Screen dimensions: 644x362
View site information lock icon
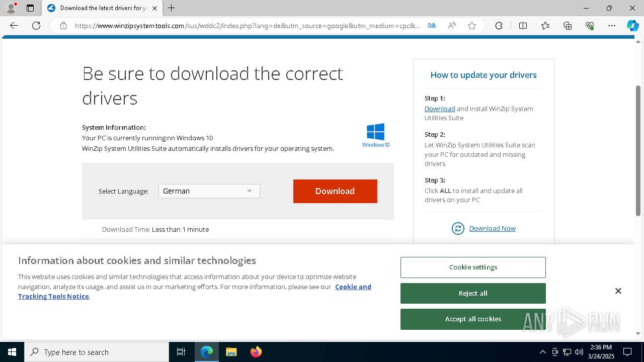click(63, 26)
